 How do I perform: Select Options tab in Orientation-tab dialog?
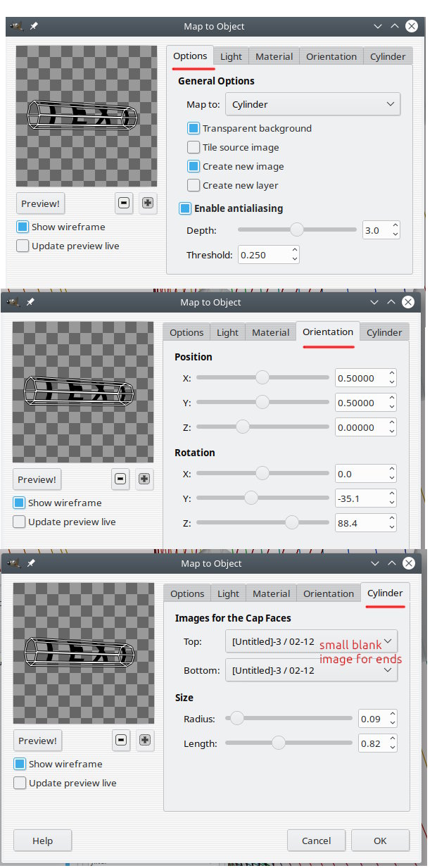186,332
